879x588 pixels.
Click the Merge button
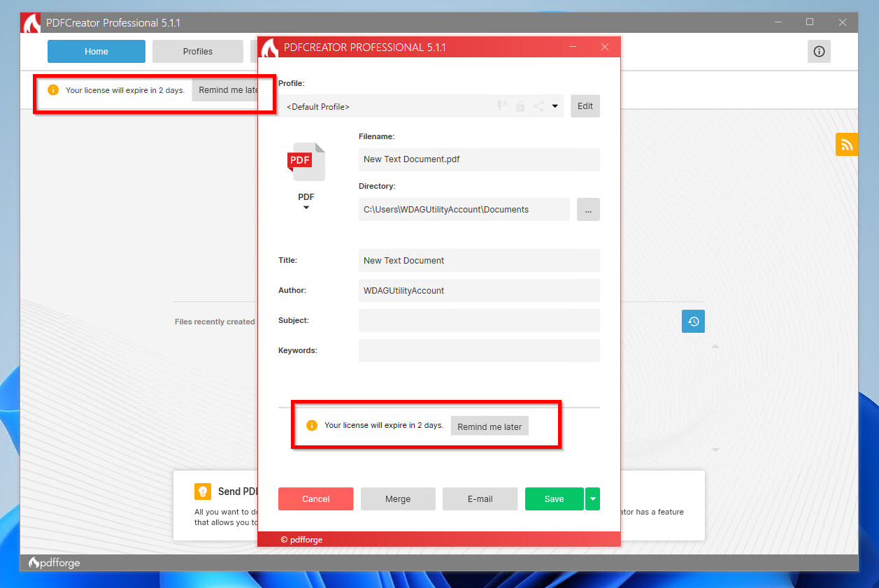398,499
